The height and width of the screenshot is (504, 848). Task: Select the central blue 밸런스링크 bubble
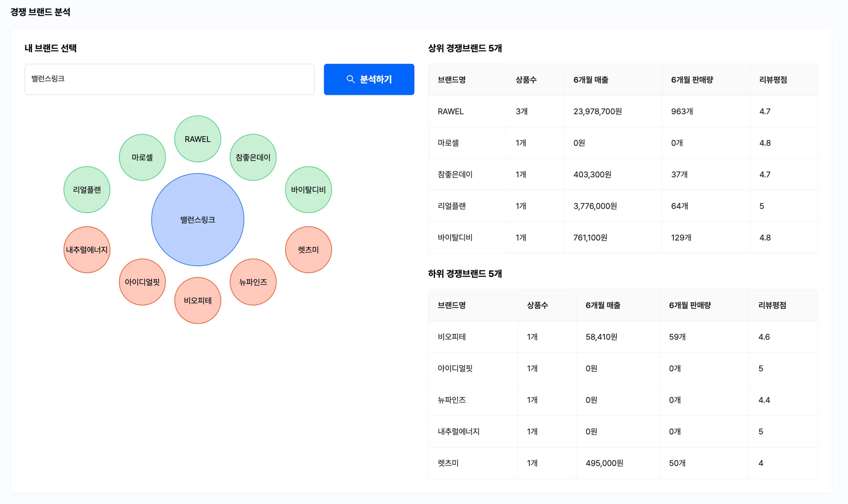(198, 219)
